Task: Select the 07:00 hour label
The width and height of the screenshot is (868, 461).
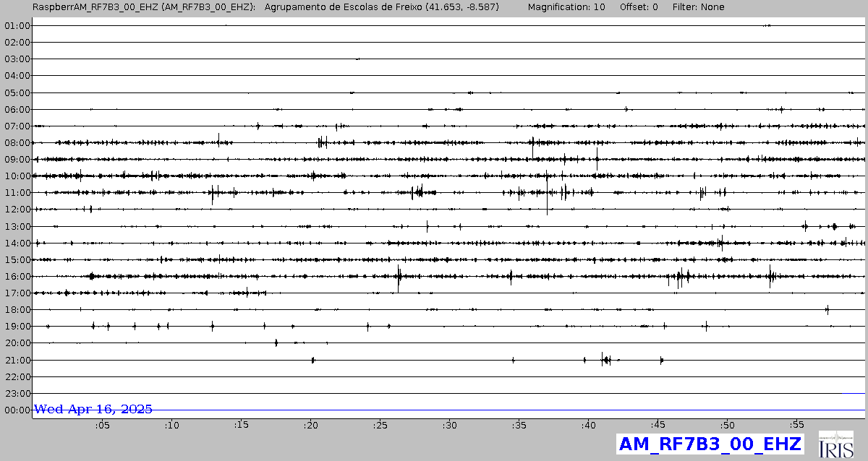Action: pyautogui.click(x=17, y=126)
